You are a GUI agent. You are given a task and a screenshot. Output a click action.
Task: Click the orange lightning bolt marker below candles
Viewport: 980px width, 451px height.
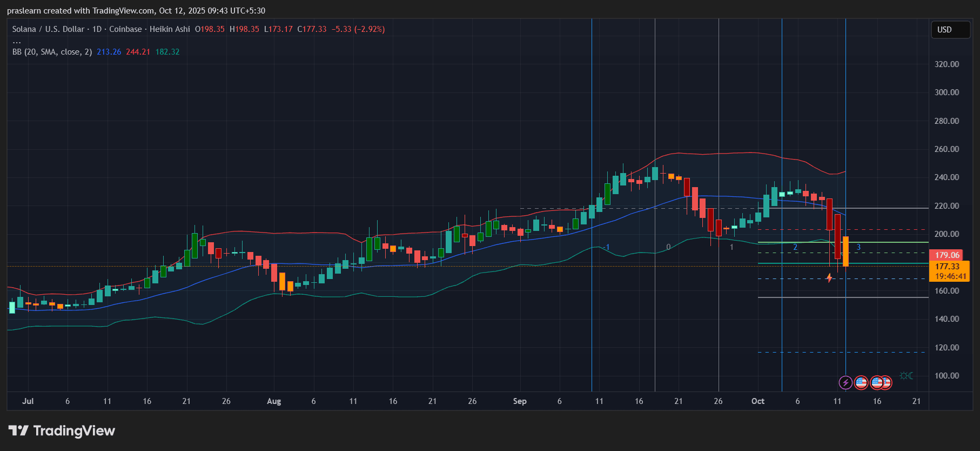(x=829, y=278)
